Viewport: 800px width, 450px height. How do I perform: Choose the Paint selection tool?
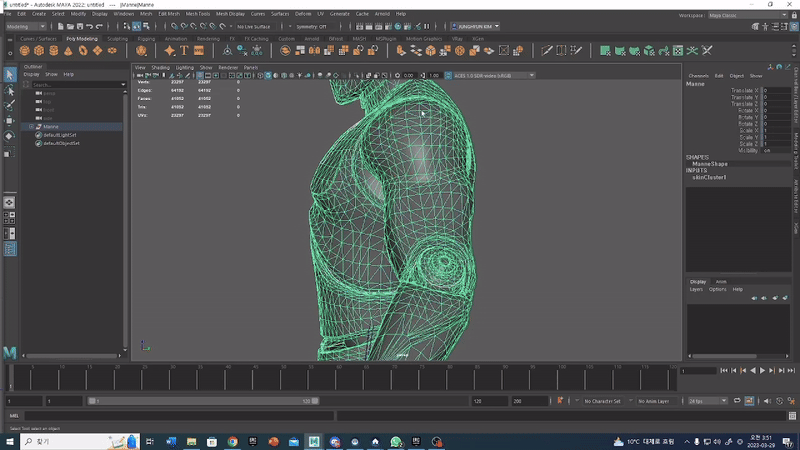10,105
